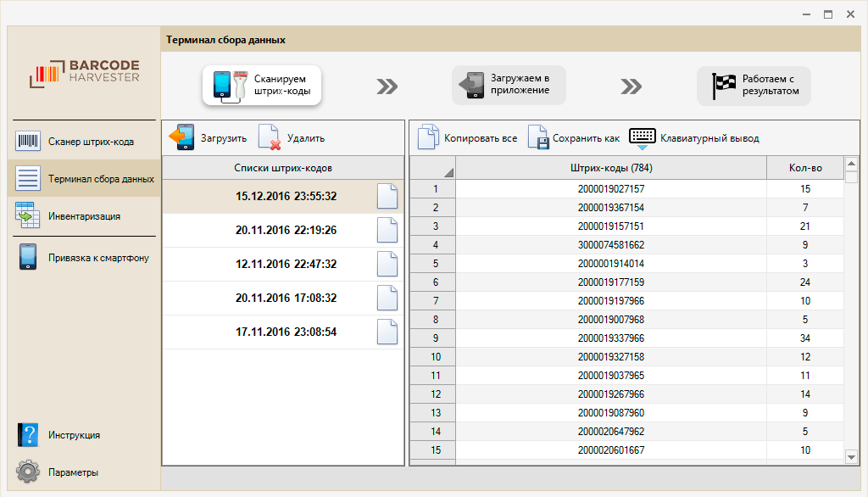Click the Работаем с результатом step button
Viewport: 868px width, 497px height.
754,86
